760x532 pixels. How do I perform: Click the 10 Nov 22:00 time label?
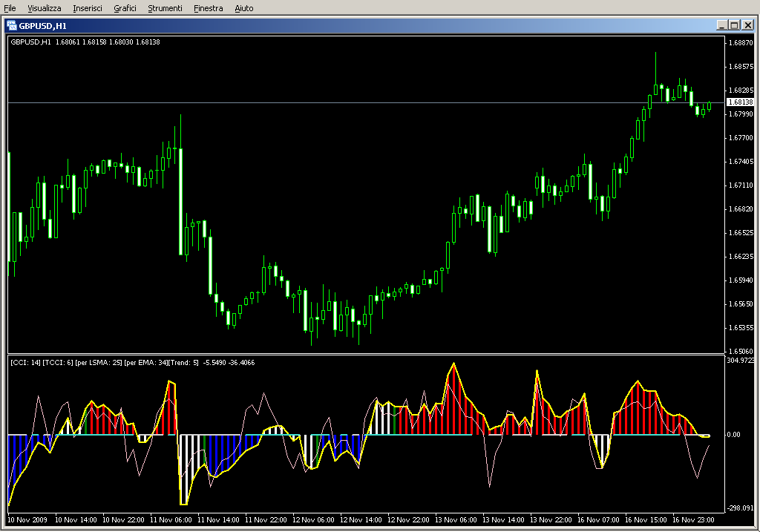(x=123, y=520)
